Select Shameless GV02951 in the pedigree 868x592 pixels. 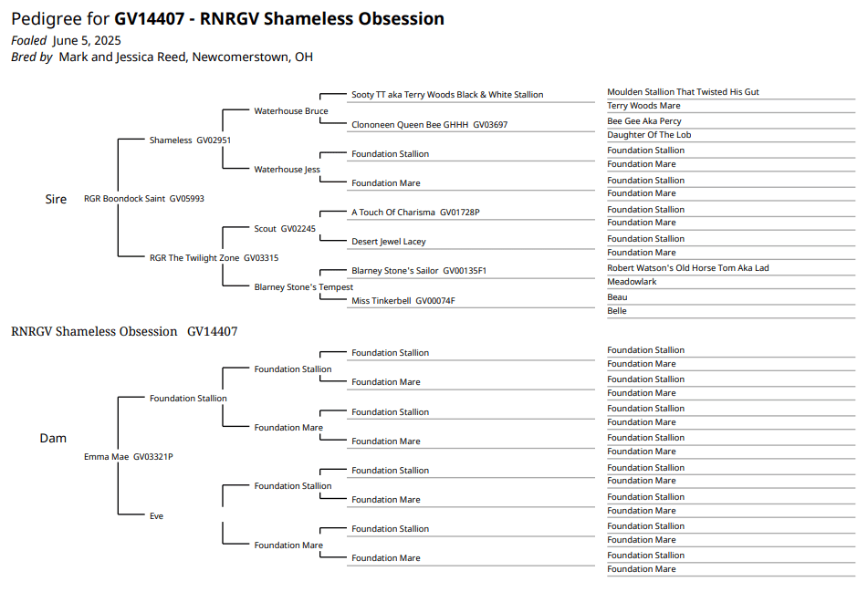(190, 140)
